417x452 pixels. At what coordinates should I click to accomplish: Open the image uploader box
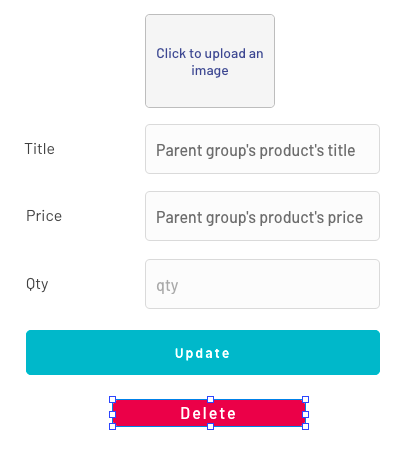click(210, 61)
